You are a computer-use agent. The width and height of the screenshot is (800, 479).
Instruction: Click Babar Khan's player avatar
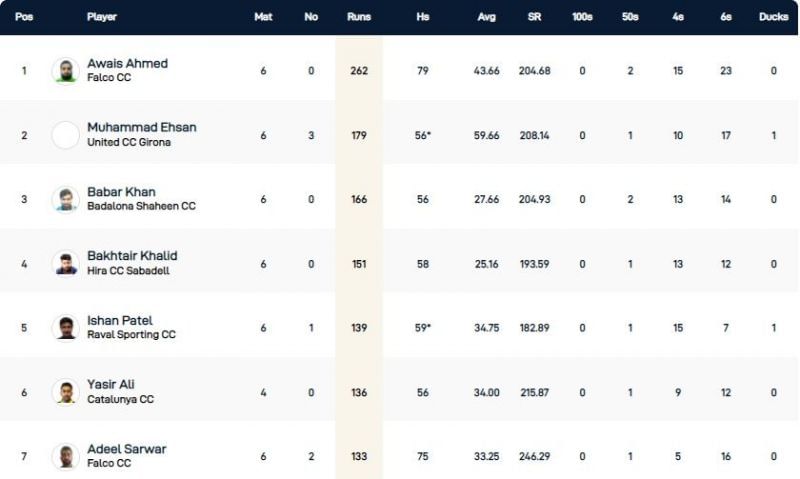tap(65, 199)
